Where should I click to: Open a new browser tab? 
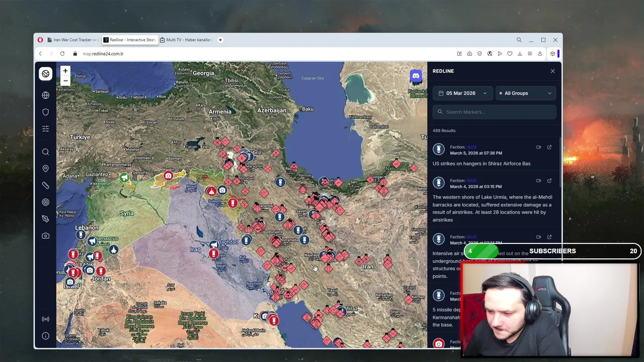(x=220, y=40)
